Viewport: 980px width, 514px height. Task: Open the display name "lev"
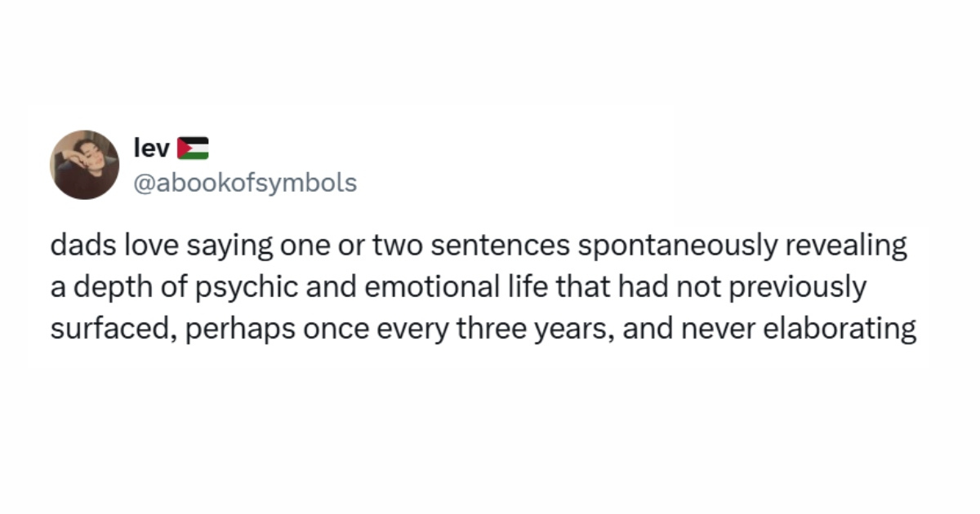click(151, 148)
